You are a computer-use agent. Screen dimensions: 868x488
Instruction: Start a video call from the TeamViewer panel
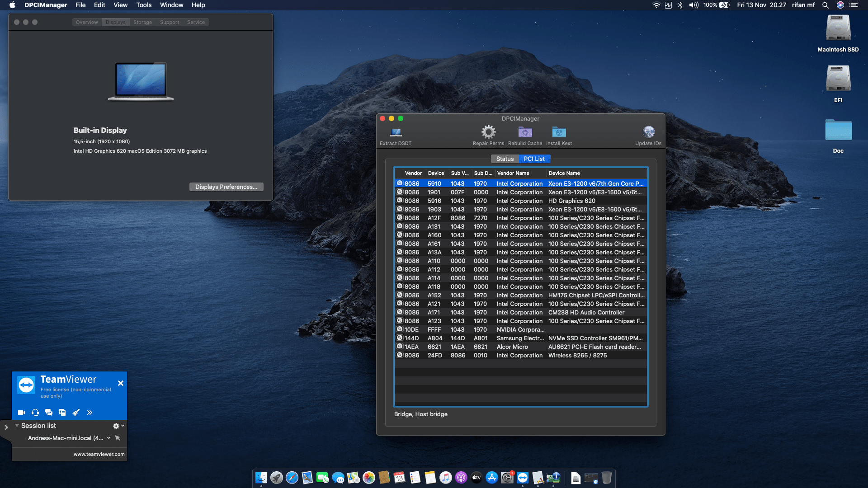pyautogui.click(x=21, y=412)
